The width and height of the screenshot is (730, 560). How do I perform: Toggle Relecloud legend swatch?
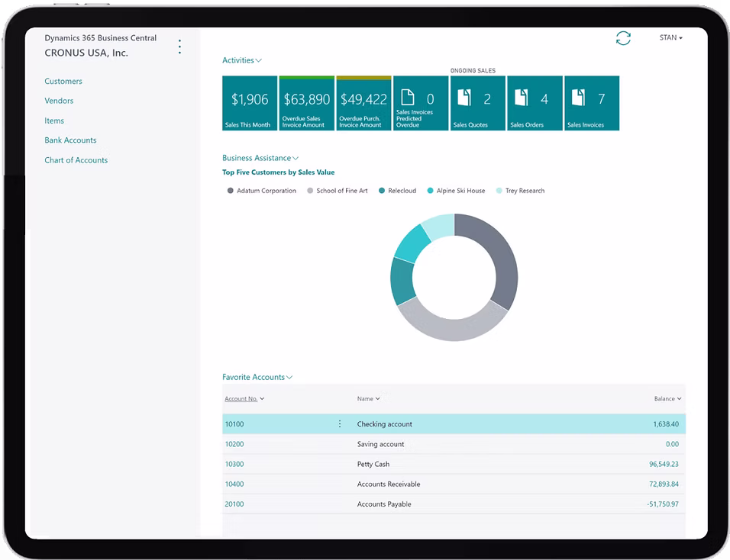pyautogui.click(x=382, y=191)
